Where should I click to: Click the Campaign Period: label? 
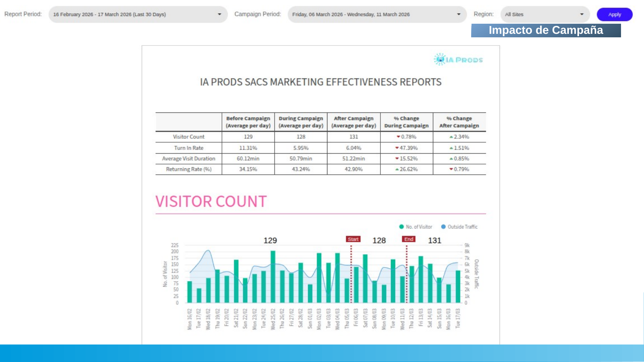pyautogui.click(x=258, y=14)
